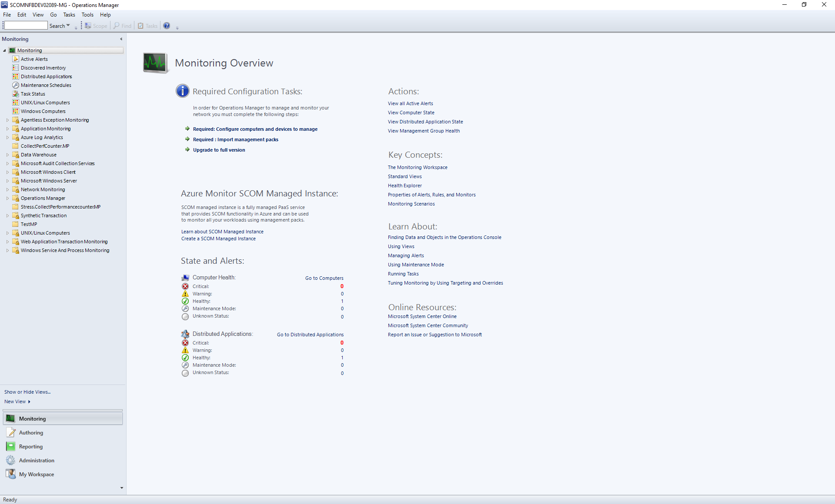Click the Active Alerts icon in sidebar

[16, 58]
